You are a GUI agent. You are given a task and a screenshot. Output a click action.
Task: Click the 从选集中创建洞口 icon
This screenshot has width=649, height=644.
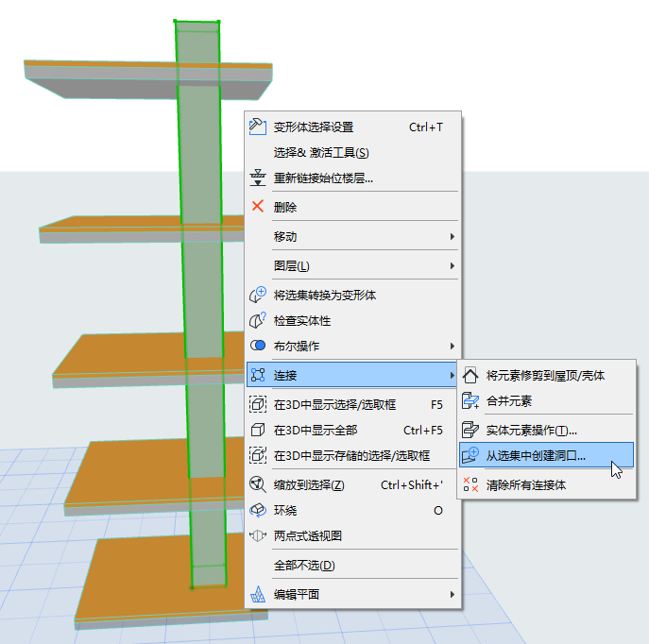point(470,455)
